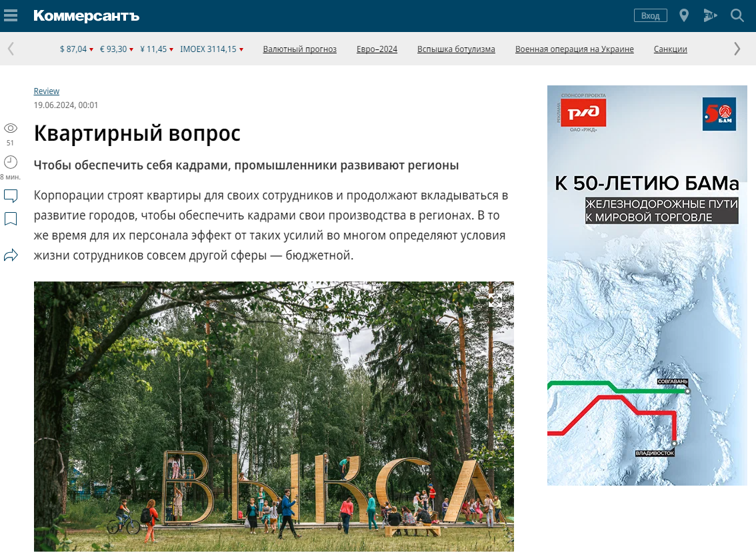Click the 8 мин. reading time label
This screenshot has width=756, height=557.
click(x=10, y=177)
